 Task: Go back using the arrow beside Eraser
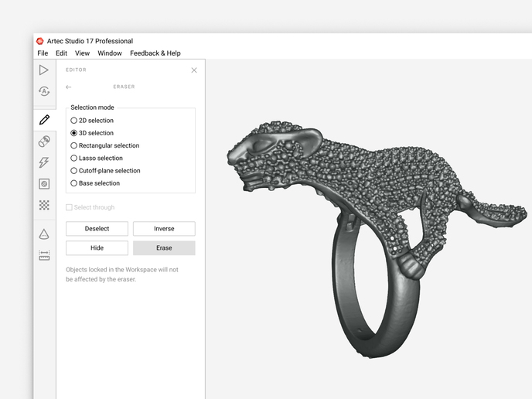click(69, 87)
